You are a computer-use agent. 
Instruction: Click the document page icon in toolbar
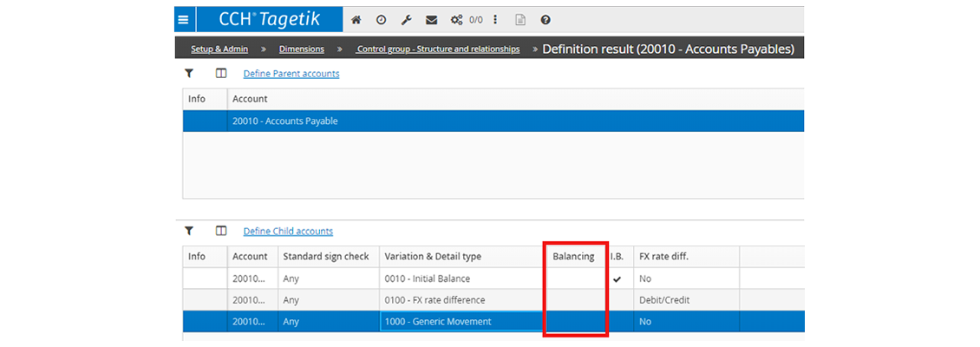click(520, 20)
